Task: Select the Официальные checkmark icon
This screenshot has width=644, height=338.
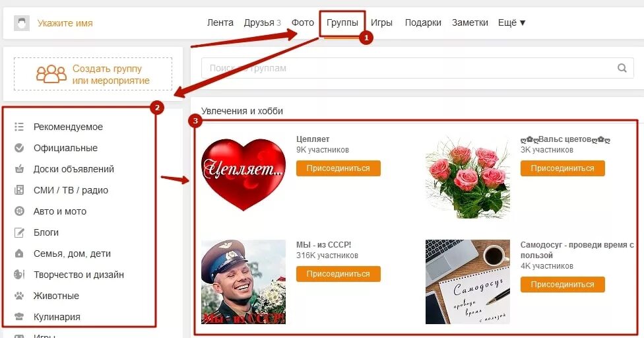Action: coord(19,148)
